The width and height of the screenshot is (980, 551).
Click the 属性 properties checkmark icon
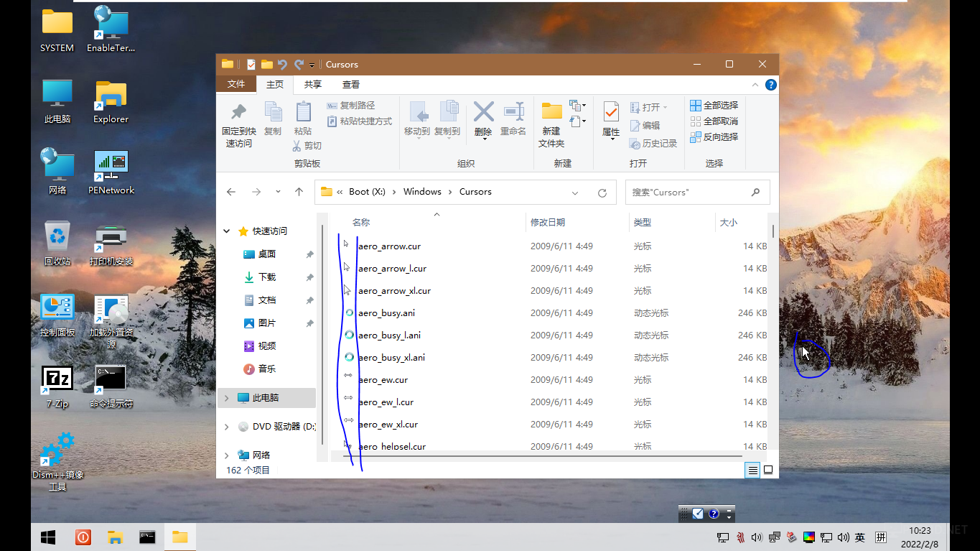611,111
